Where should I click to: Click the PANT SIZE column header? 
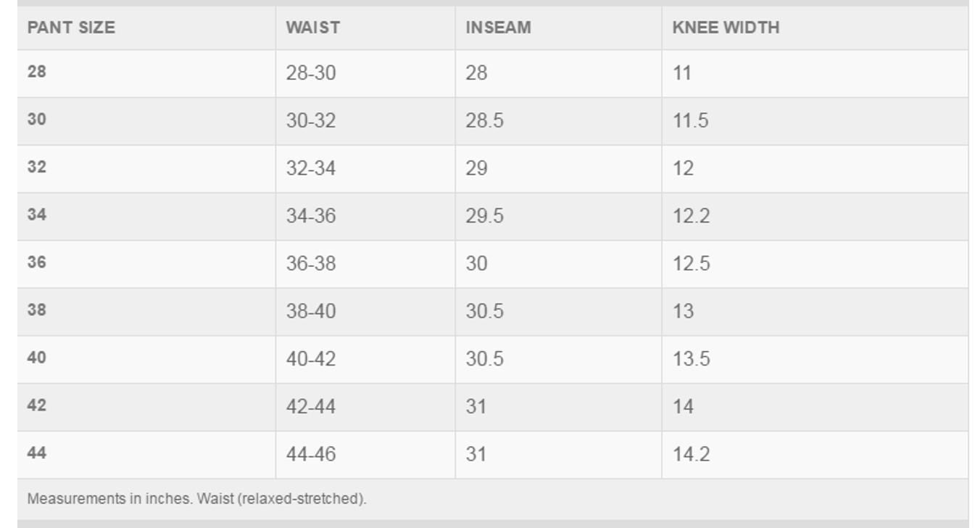[x=71, y=28]
